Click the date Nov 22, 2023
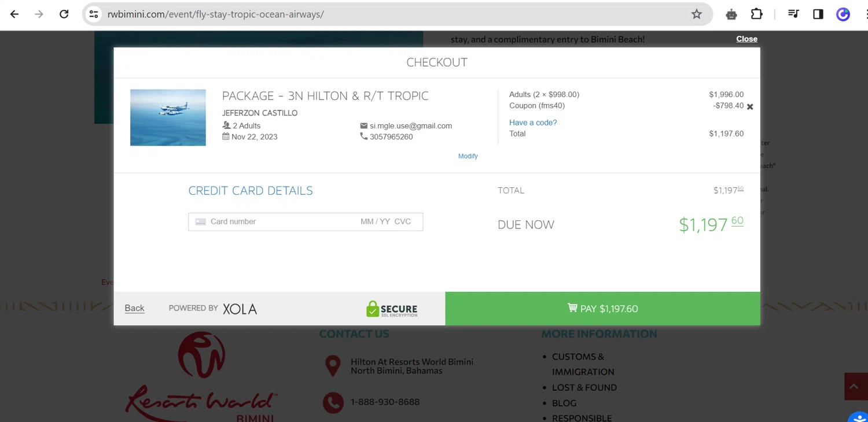Viewport: 868px width, 422px height. [x=255, y=137]
